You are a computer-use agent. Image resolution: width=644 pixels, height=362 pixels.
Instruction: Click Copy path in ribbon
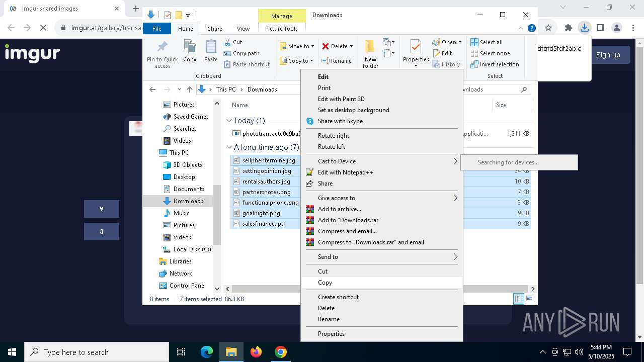pyautogui.click(x=242, y=53)
